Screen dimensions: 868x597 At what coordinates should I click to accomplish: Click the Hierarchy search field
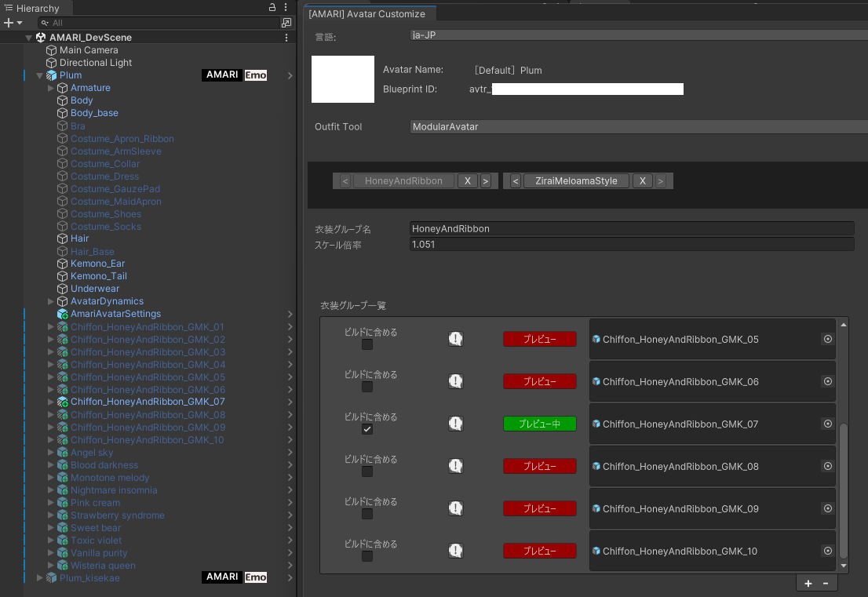[x=159, y=23]
